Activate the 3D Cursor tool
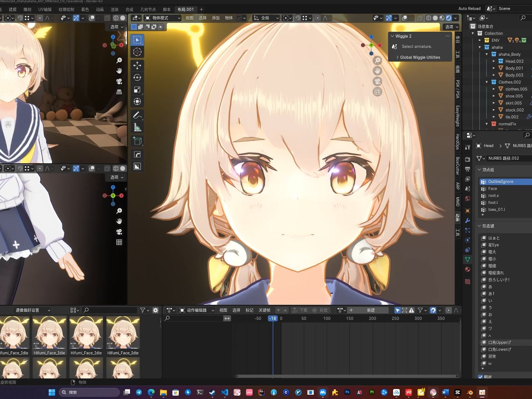 137,52
